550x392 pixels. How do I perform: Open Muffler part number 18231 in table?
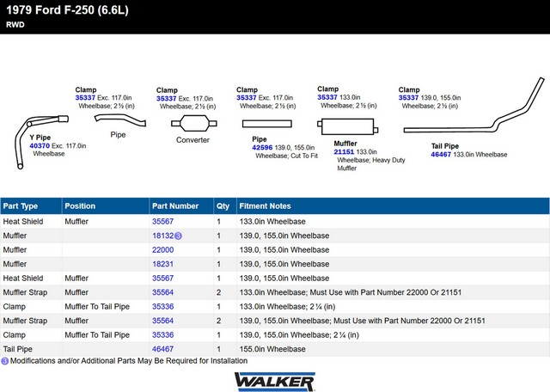(x=162, y=264)
